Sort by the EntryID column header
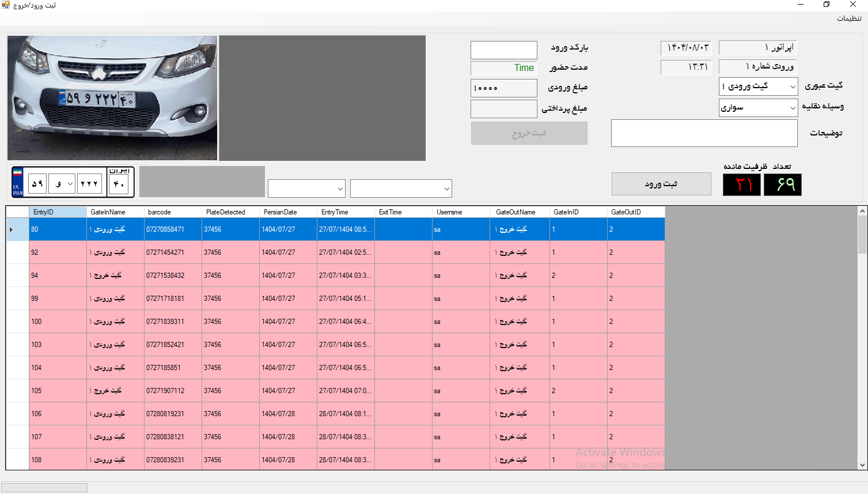868x494 pixels. (58, 212)
